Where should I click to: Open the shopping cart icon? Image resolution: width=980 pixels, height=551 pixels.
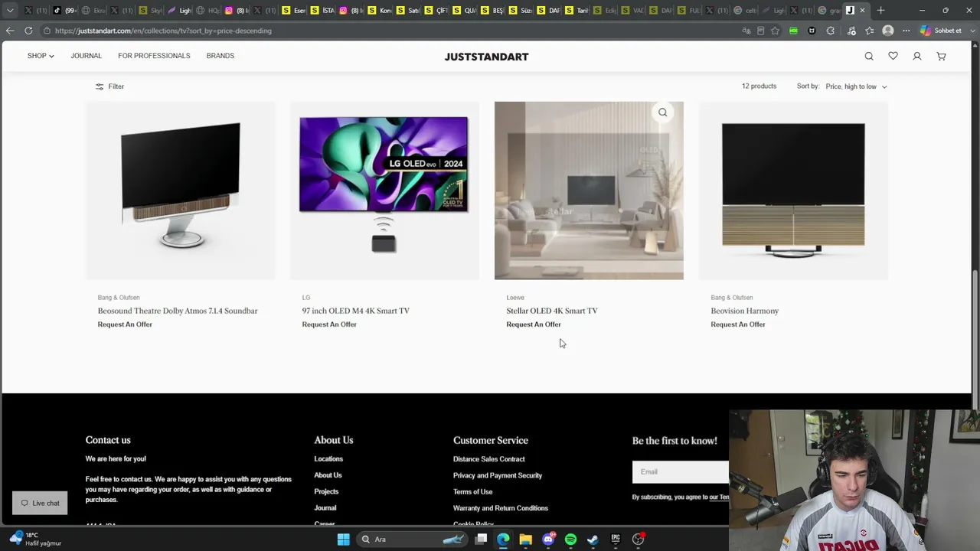[941, 56]
